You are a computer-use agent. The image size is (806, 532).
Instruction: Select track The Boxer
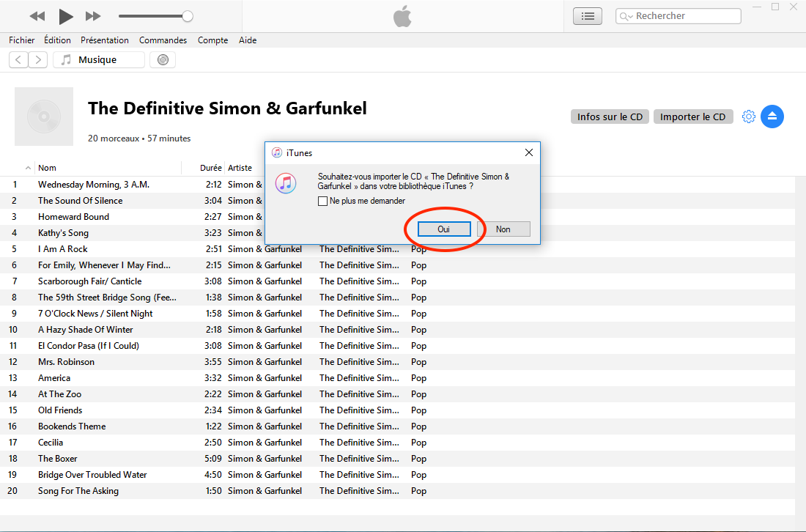(397, 459)
